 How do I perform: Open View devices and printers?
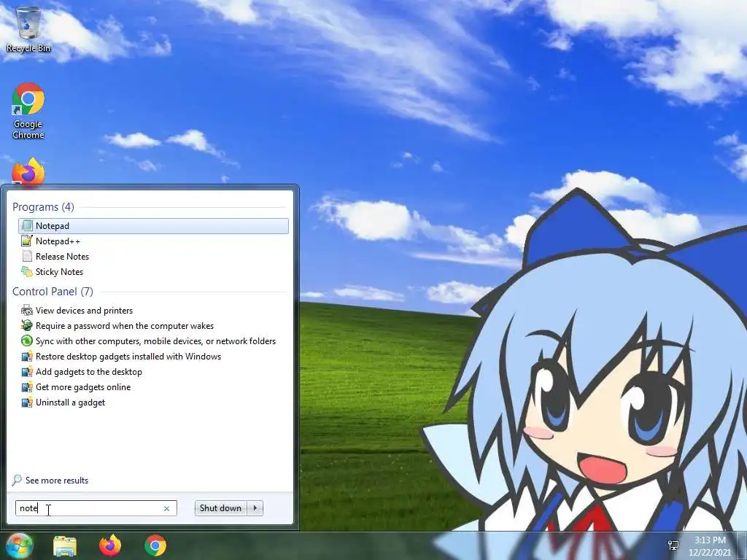click(x=84, y=311)
